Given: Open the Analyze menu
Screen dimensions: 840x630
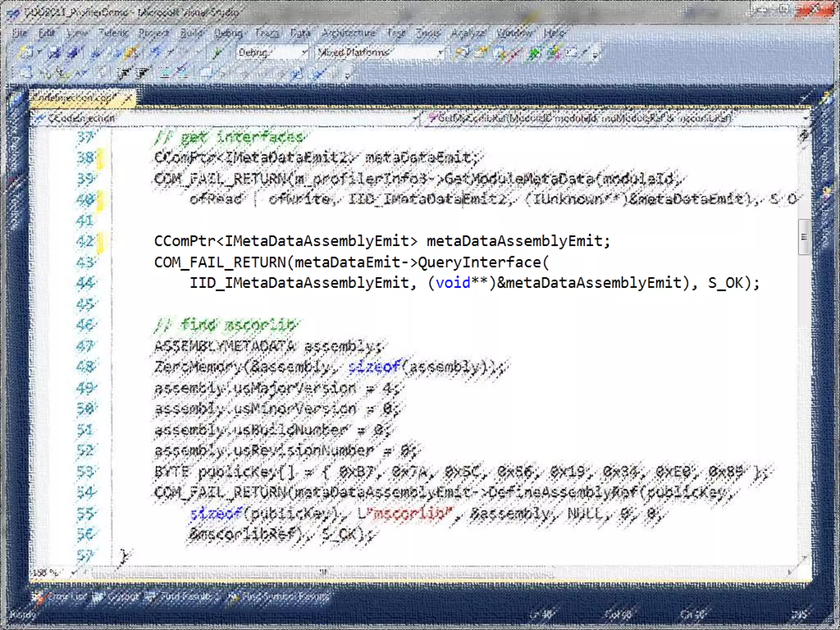Looking at the screenshot, I should 468,33.
